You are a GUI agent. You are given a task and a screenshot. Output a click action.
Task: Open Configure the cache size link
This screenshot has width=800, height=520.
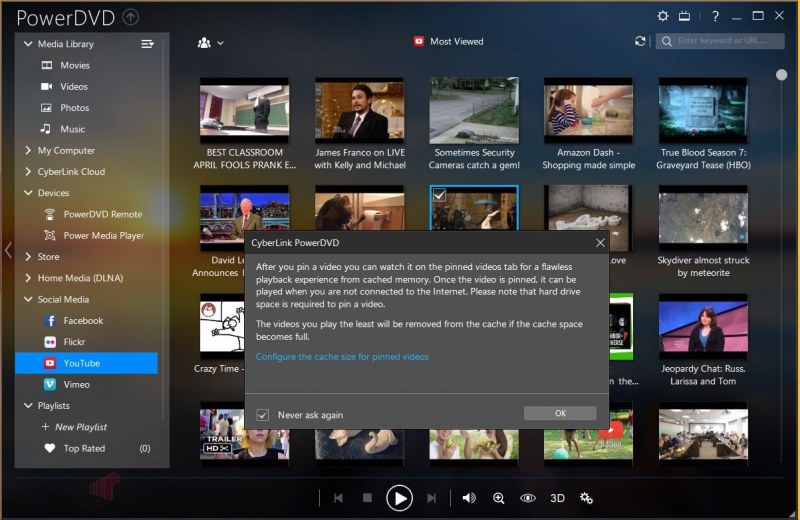[x=342, y=357]
